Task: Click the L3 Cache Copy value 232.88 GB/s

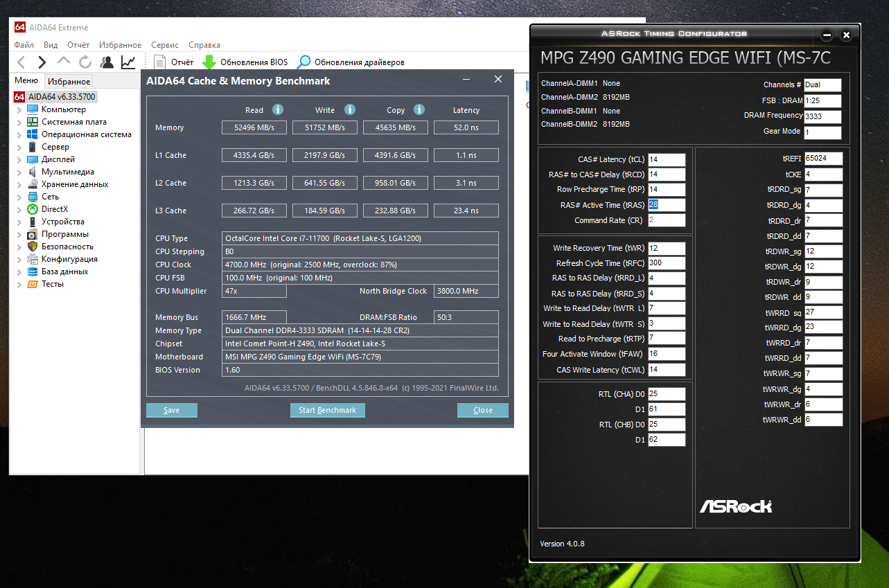Action: [x=396, y=211]
